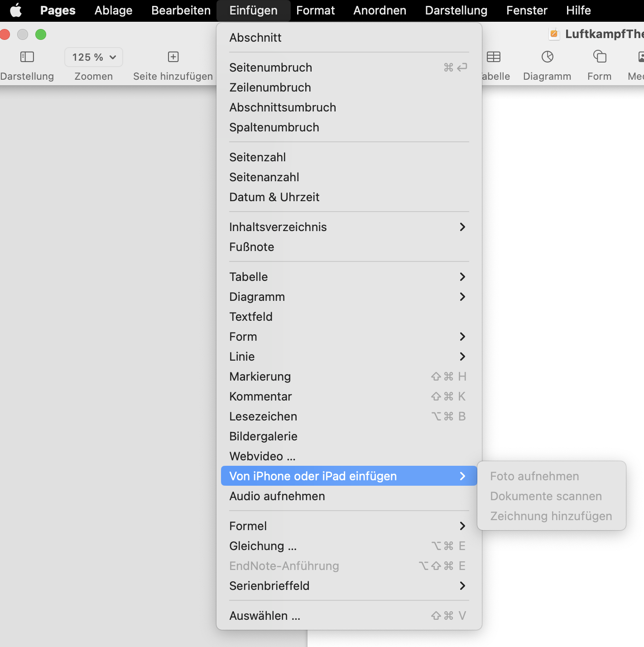Open the Apple menu
Screen dimensions: 644x647
coord(16,10)
